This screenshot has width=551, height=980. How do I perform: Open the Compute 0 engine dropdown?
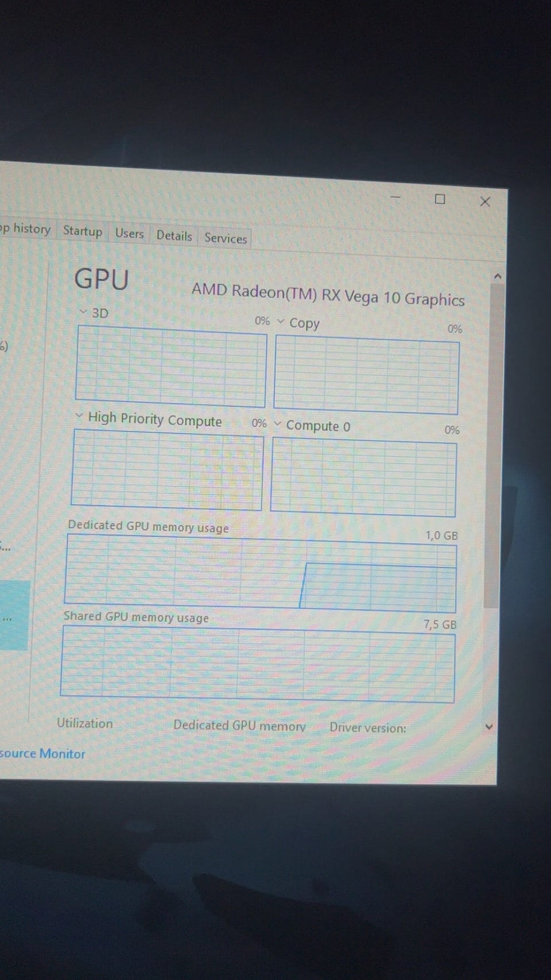pos(277,424)
